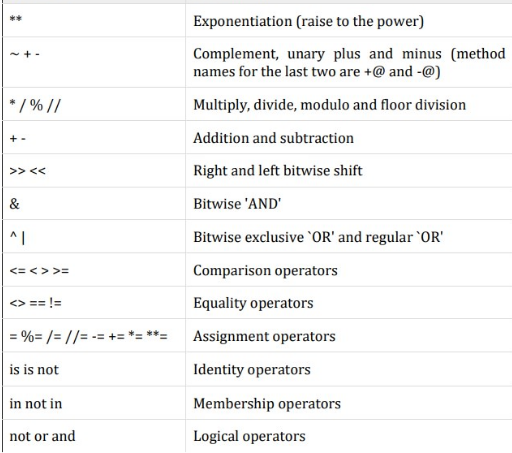The height and width of the screenshot is (453, 512).
Task: Select the 'Membership operators' description
Action: [x=267, y=404]
